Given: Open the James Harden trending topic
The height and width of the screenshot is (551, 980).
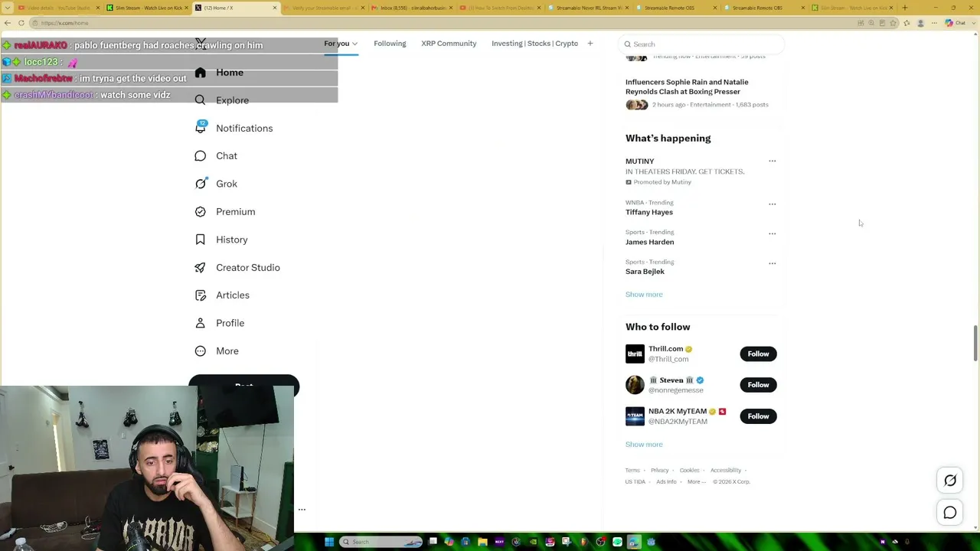Looking at the screenshot, I should point(650,242).
